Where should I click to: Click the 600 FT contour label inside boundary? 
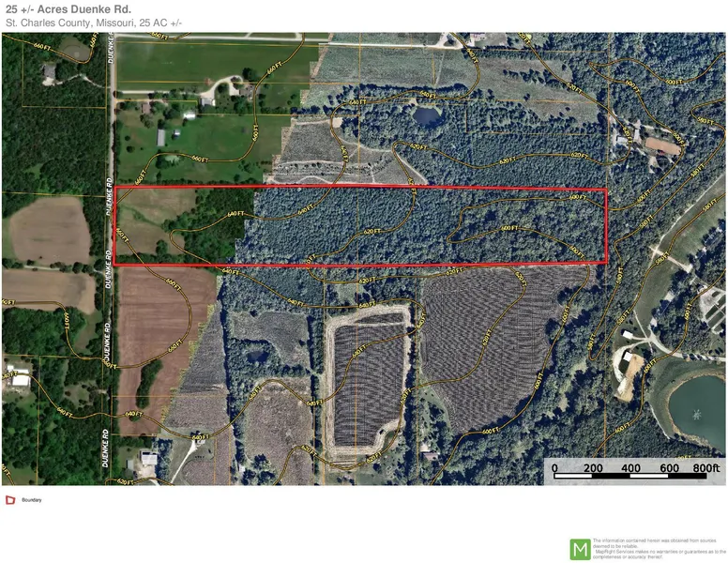pyautogui.click(x=509, y=228)
